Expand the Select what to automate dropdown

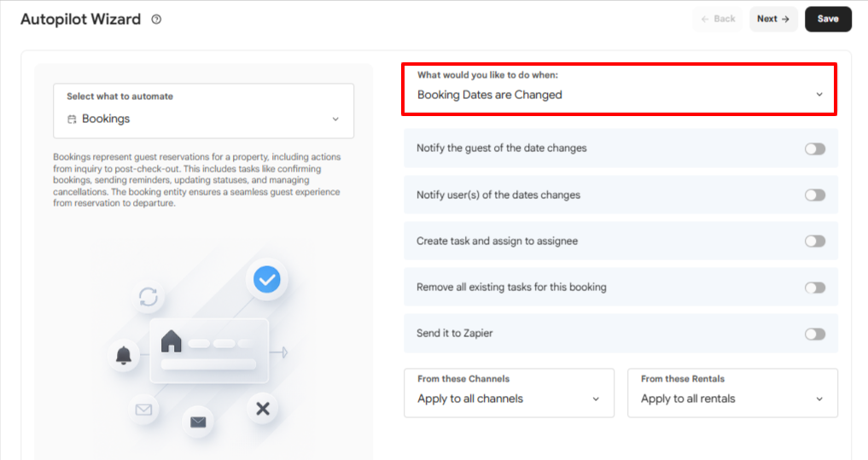204,111
